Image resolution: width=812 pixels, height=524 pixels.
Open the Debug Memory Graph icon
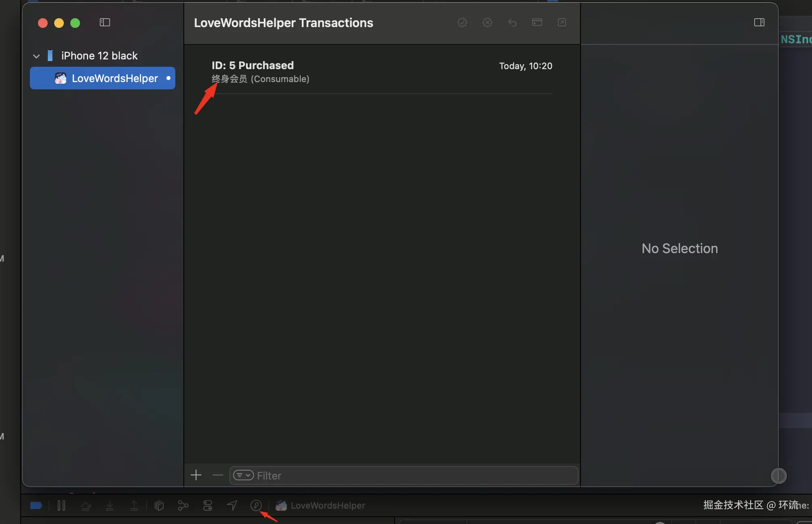tap(183, 505)
